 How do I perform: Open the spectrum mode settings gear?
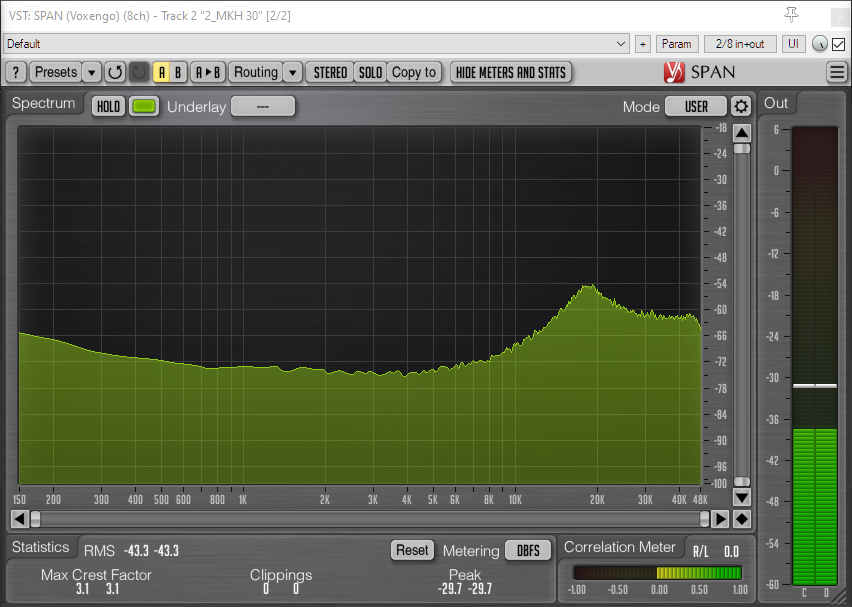(741, 107)
